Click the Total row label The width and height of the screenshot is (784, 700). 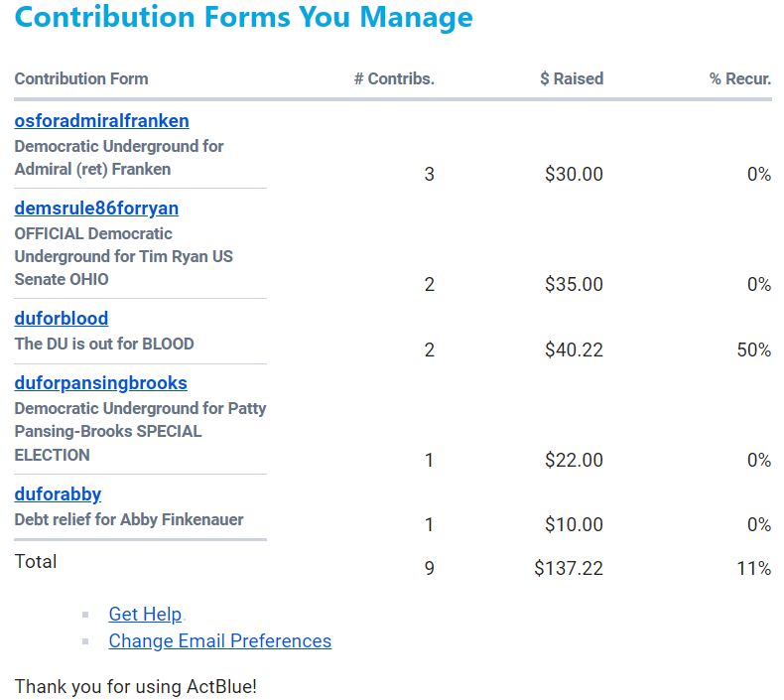pyautogui.click(x=36, y=562)
